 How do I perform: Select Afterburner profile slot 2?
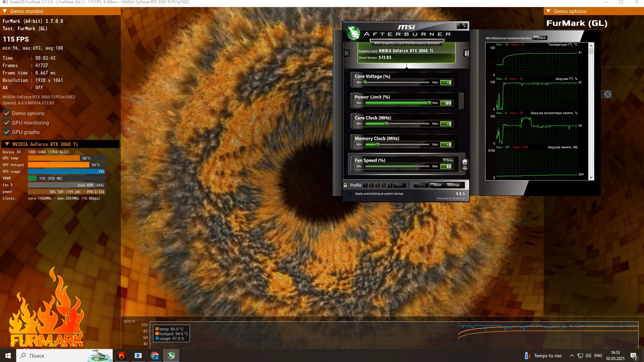[x=371, y=185]
